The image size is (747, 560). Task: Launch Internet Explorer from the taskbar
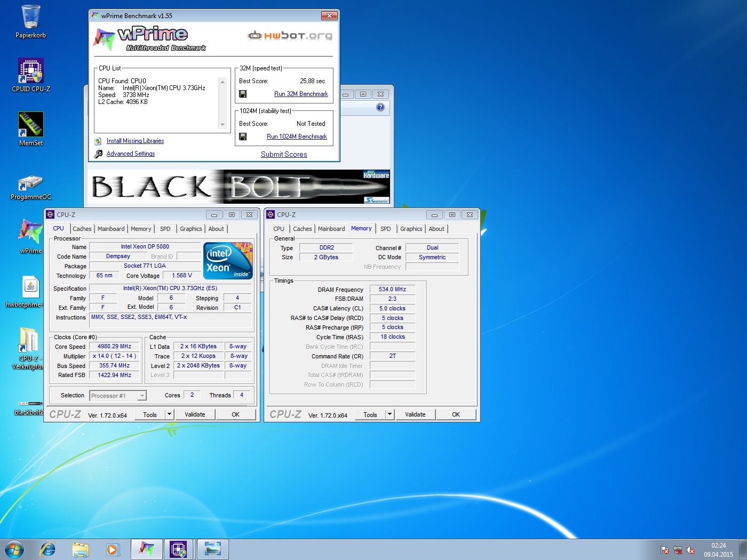point(48,549)
